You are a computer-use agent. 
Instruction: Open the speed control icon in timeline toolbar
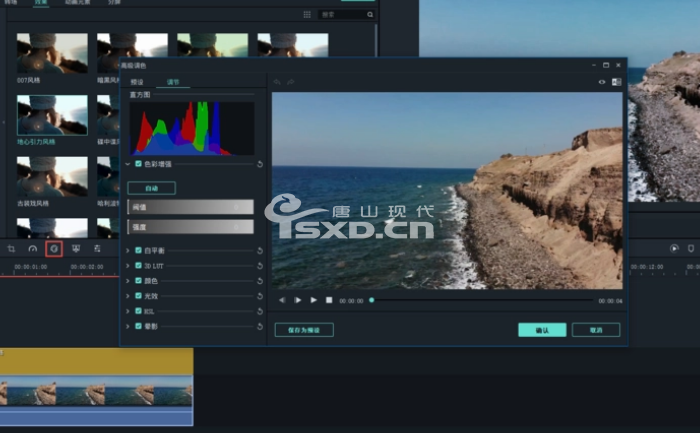tap(33, 249)
